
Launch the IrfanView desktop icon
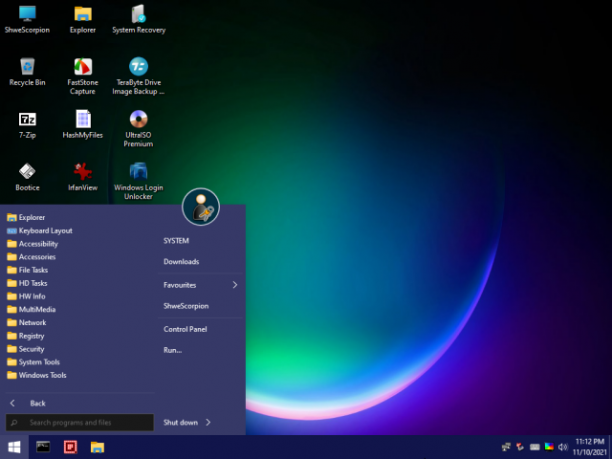(83, 178)
